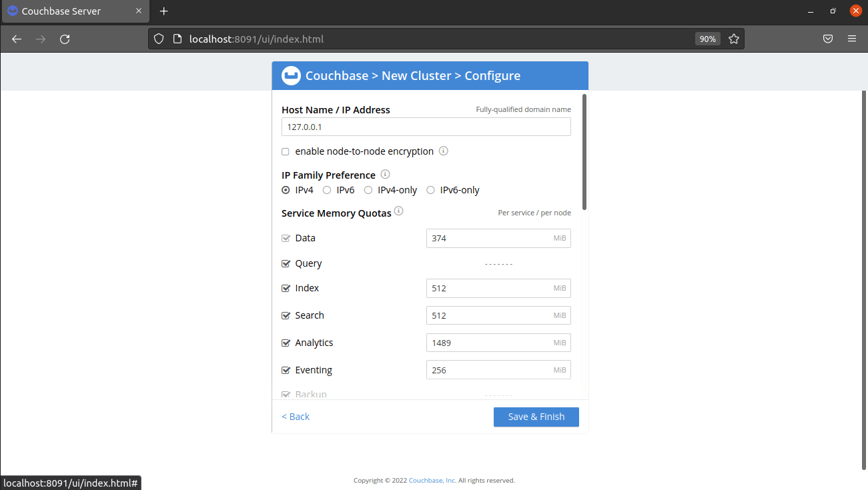868x490 pixels.
Task: Click the browser address bar URL
Action: 256,39
